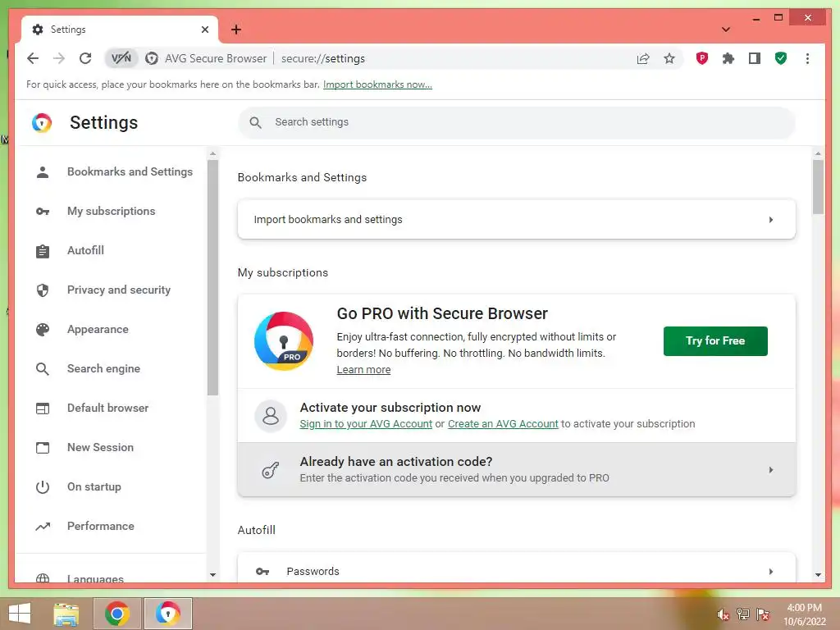840x630 pixels.
Task: Open the network tray icon
Action: pos(742,614)
